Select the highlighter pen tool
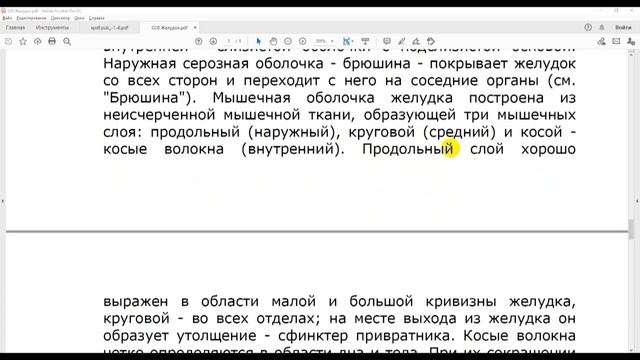The width and height of the screenshot is (640, 360). (401, 41)
